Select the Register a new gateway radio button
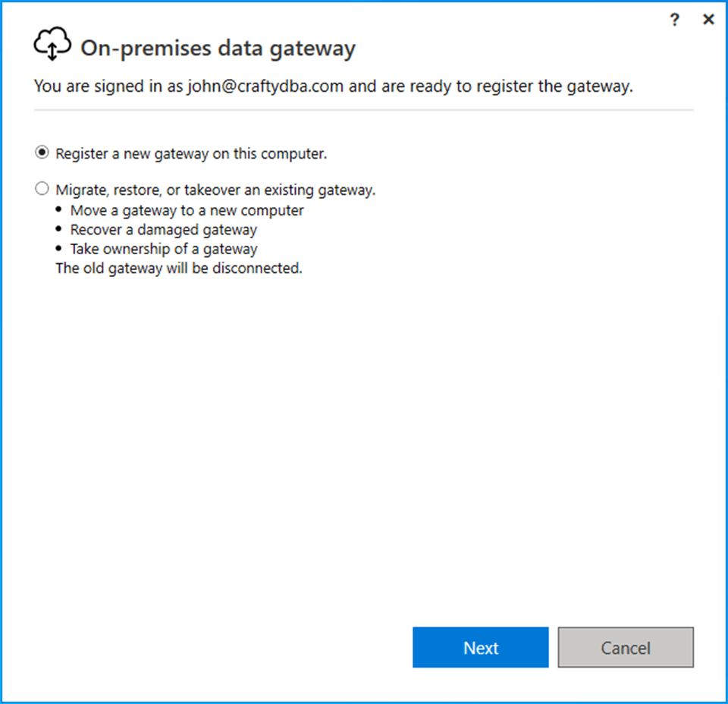Image resolution: width=728 pixels, height=704 pixels. click(42, 152)
